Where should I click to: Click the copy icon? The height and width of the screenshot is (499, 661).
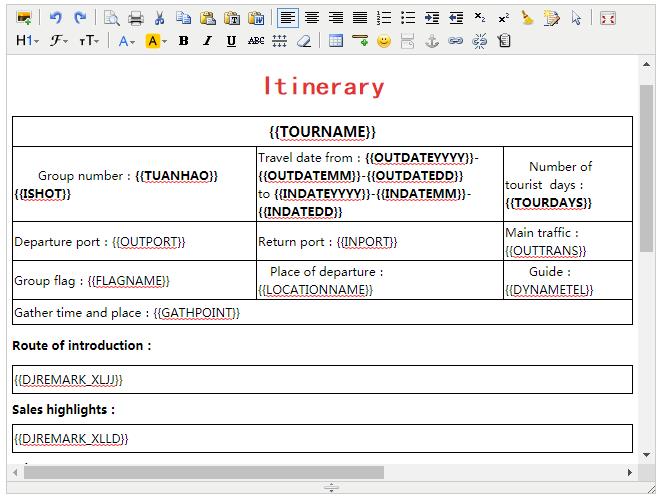click(x=183, y=18)
